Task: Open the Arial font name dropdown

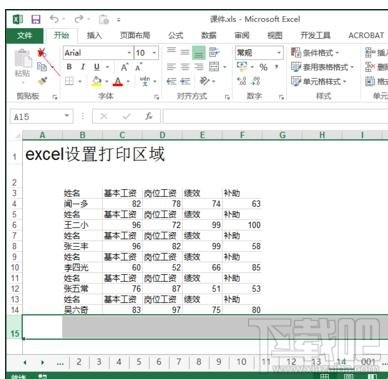Action: [129, 53]
